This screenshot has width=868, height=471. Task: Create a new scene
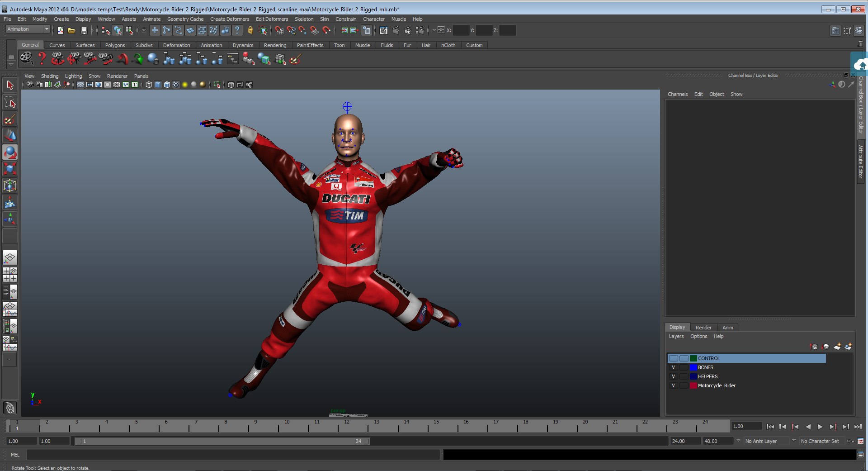60,30
